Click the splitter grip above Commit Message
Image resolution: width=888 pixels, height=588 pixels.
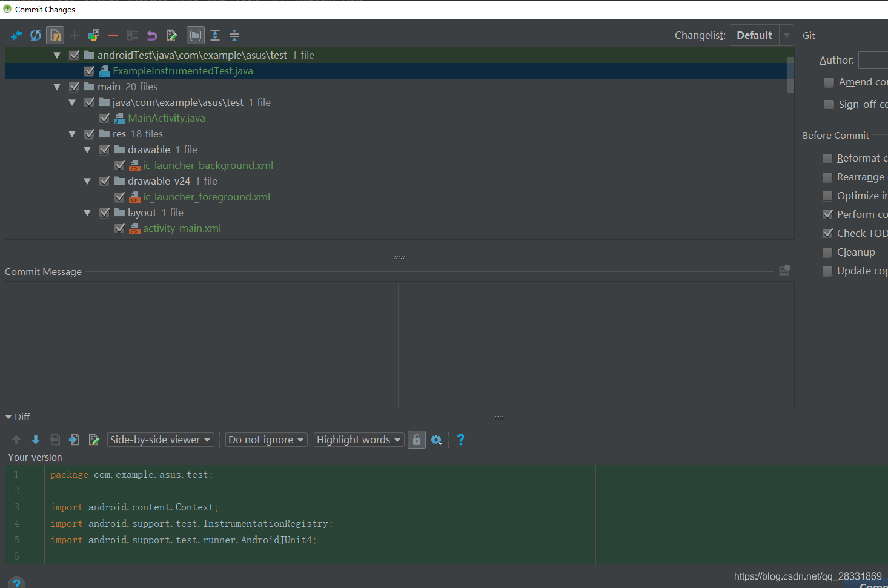399,257
